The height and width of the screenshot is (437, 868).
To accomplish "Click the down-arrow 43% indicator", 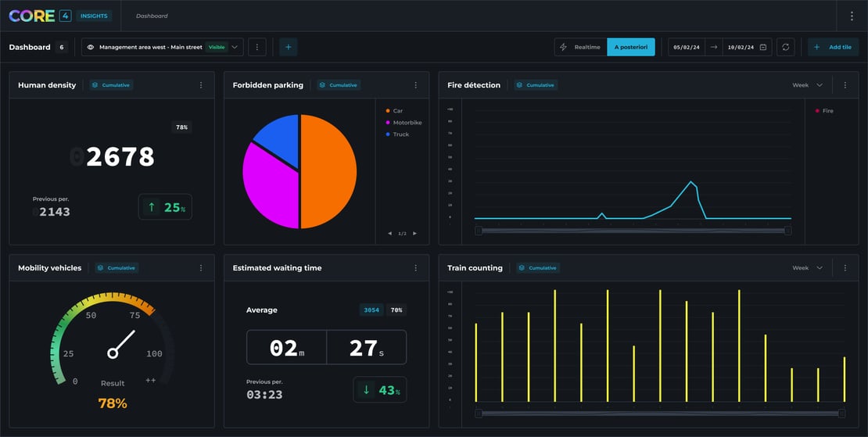I will point(380,390).
